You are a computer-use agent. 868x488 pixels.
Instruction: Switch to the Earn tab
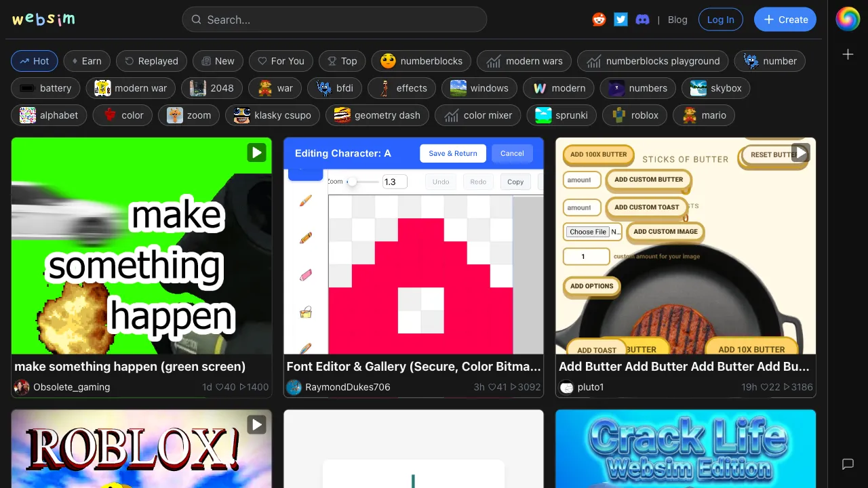click(x=87, y=61)
